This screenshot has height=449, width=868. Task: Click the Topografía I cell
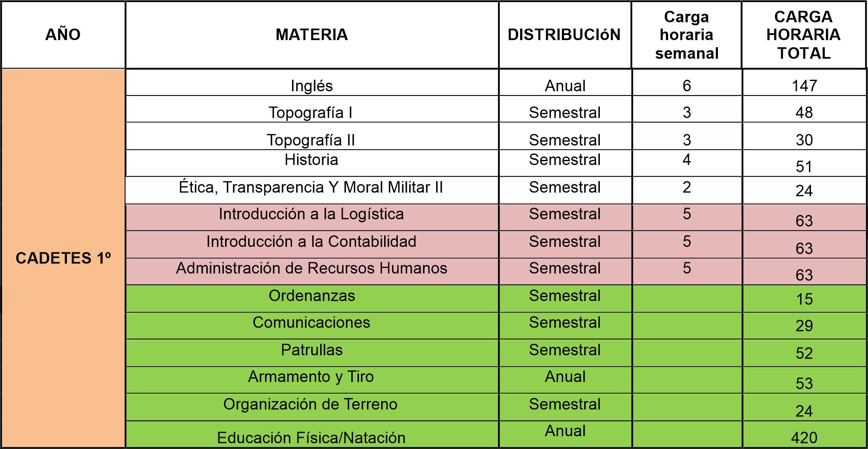click(311, 112)
